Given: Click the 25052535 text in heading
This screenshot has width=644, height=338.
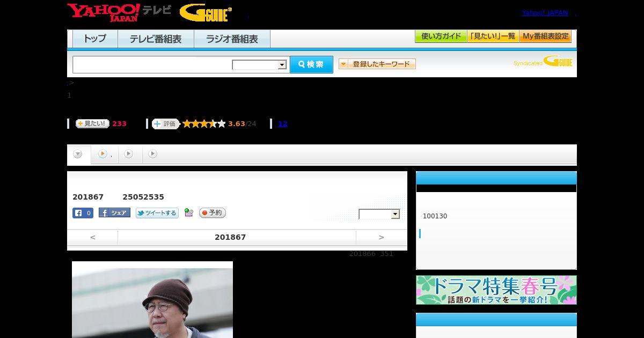Looking at the screenshot, I should coord(143,197).
